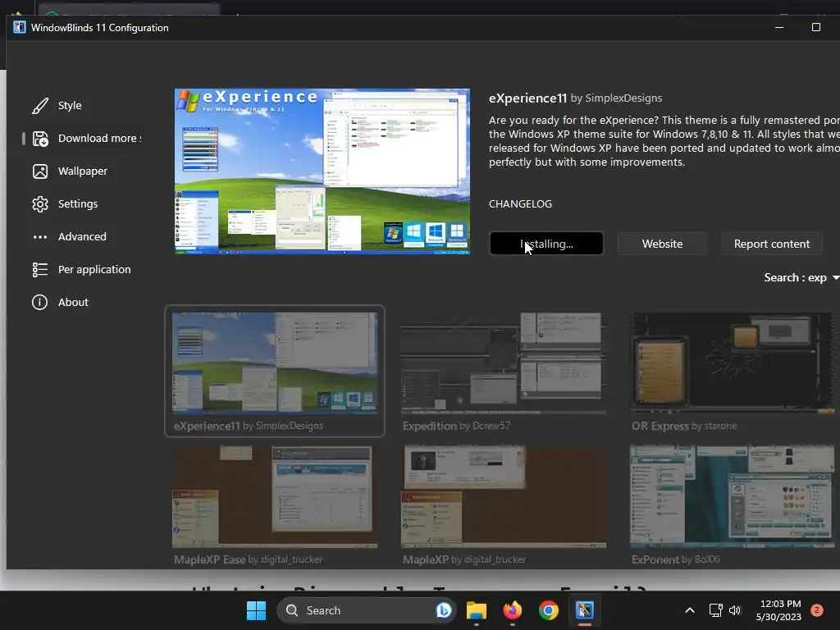
Task: Open the network status tray icon
Action: click(x=715, y=610)
